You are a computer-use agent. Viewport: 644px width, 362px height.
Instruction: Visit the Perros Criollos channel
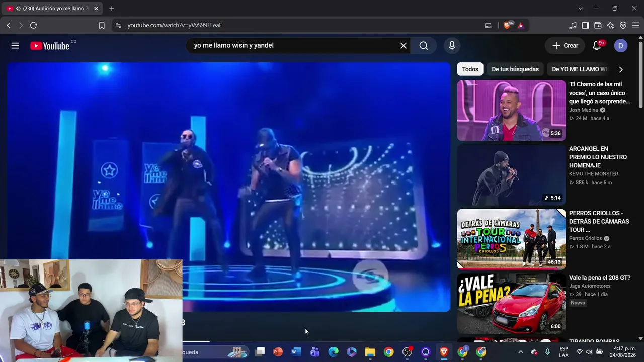click(586, 238)
